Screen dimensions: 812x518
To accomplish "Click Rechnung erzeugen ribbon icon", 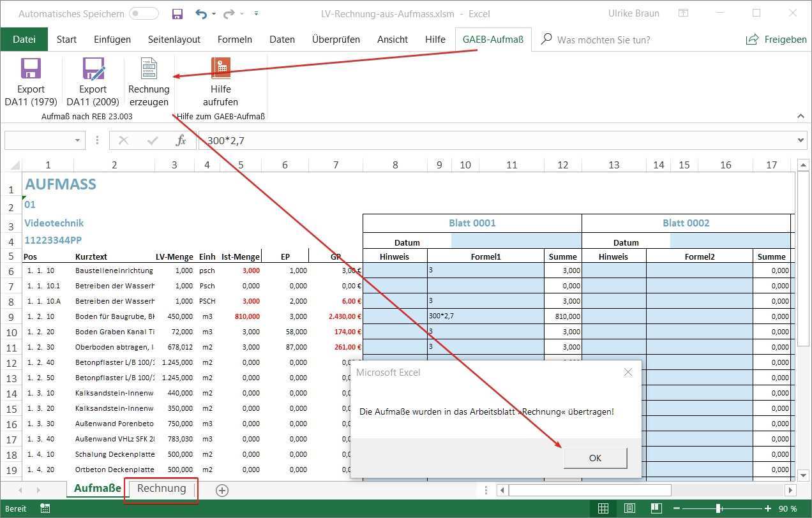I will click(x=149, y=69).
